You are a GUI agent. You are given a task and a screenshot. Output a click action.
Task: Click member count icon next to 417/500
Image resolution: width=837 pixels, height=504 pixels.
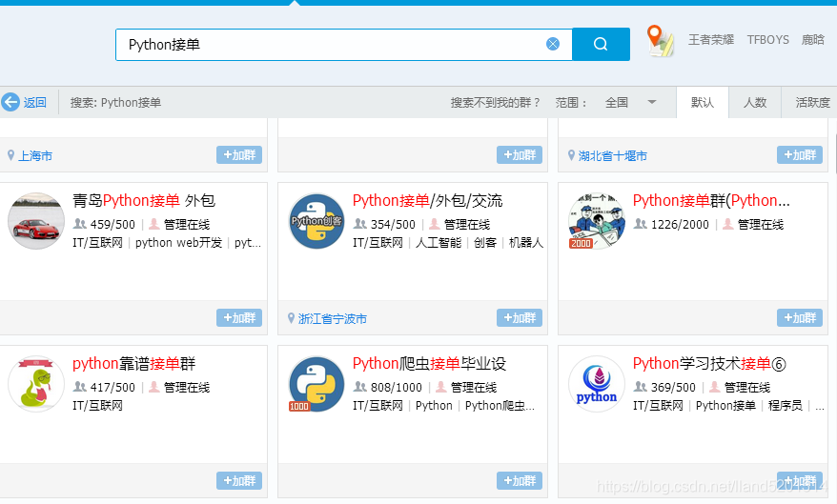(x=80, y=387)
